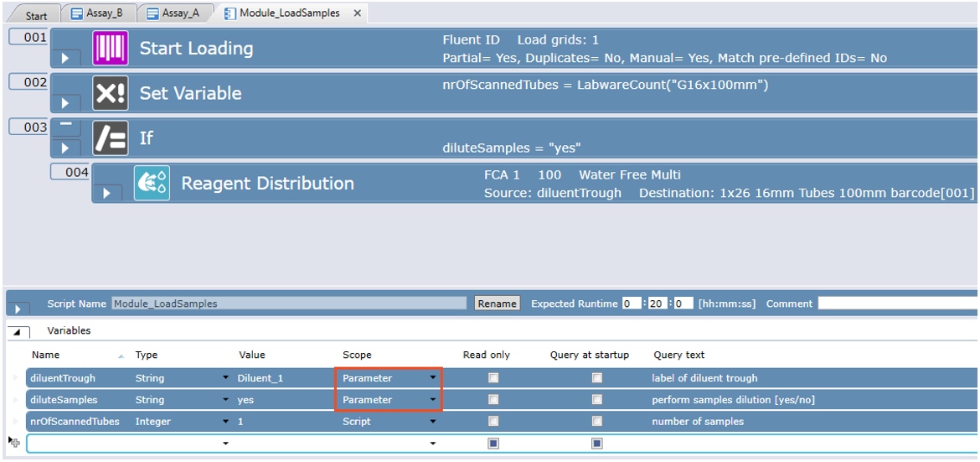
Task: Click the Rename button
Action: tap(497, 304)
